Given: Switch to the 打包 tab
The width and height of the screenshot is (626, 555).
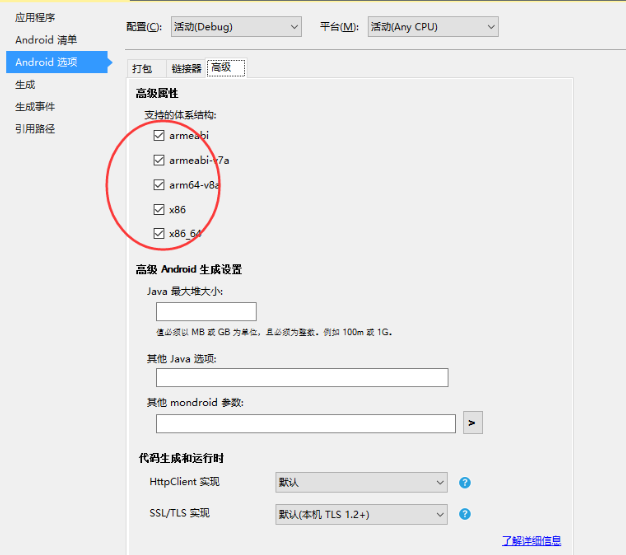Looking at the screenshot, I should (x=146, y=68).
